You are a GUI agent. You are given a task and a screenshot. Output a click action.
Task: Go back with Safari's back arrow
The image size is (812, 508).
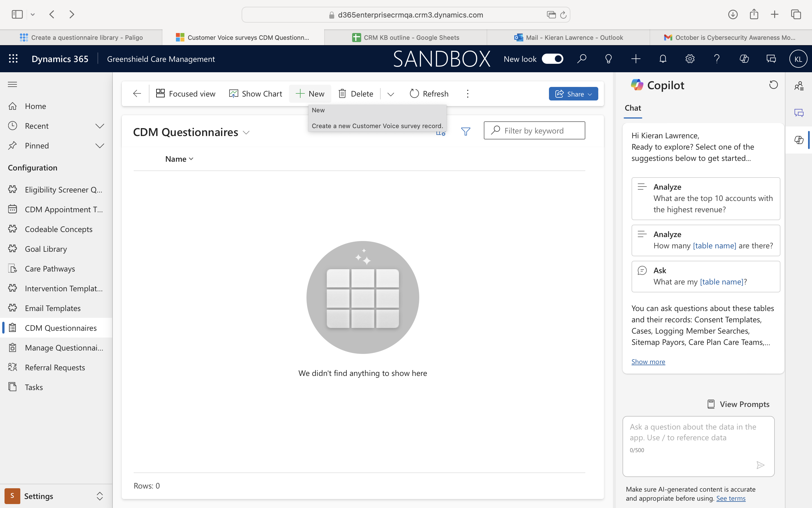point(52,14)
